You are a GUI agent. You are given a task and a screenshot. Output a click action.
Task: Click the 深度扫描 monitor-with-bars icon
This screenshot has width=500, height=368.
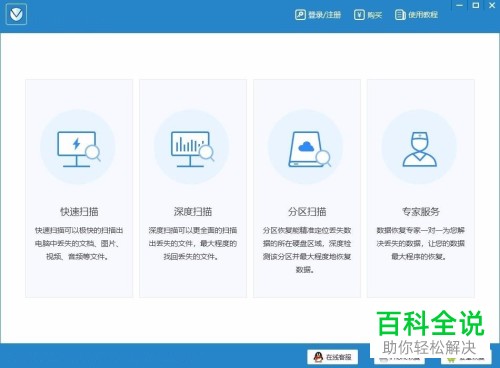[193, 149]
